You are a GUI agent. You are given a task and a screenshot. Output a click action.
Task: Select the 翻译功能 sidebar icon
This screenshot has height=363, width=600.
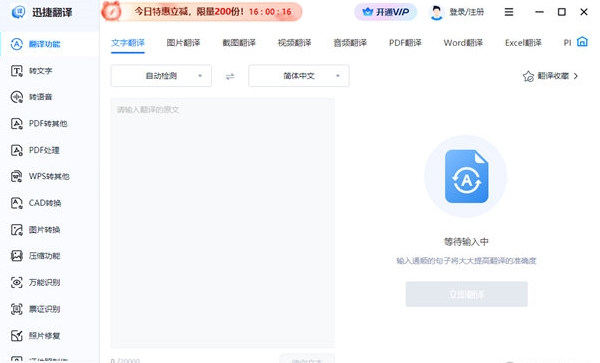tap(16, 44)
